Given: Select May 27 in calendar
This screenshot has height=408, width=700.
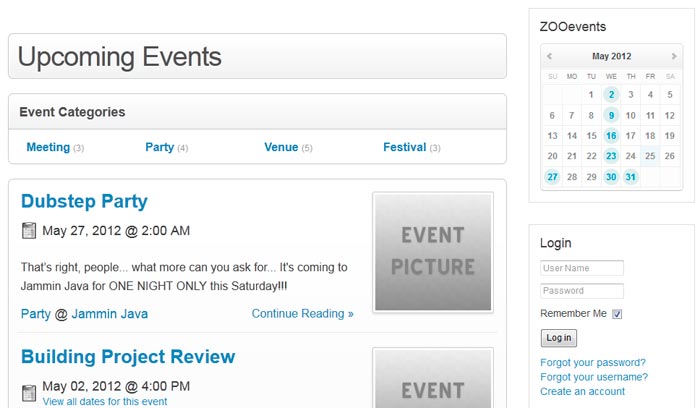Looking at the screenshot, I should click(552, 177).
